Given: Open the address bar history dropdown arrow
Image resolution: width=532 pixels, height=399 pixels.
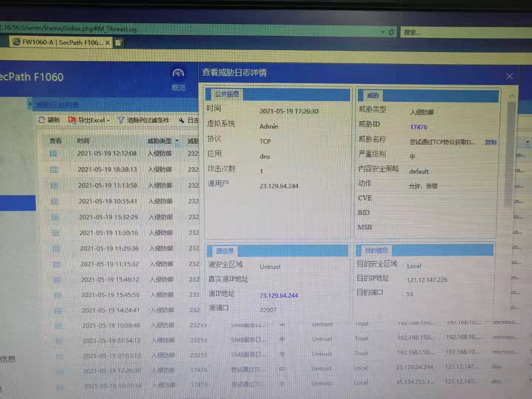Looking at the screenshot, I should [x=383, y=32].
